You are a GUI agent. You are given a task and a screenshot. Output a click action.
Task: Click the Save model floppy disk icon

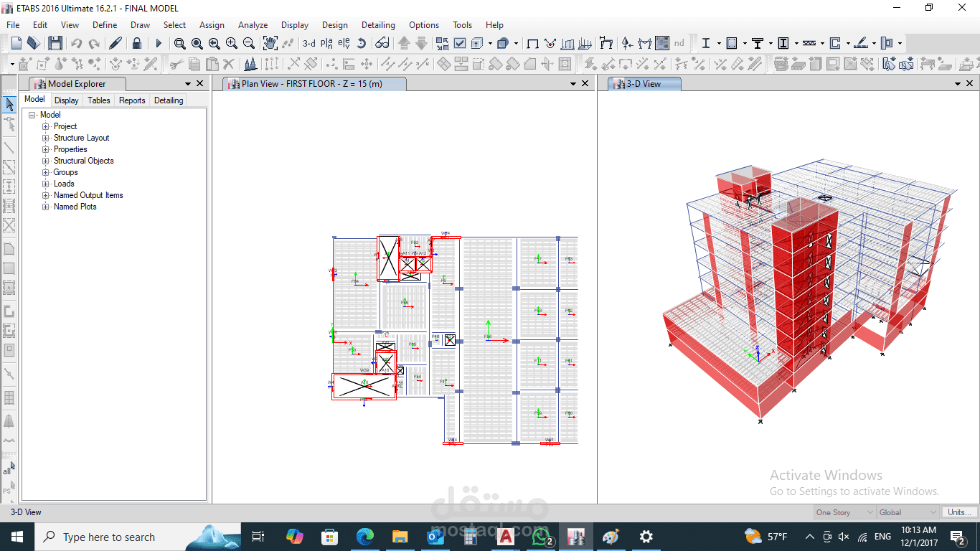55,43
